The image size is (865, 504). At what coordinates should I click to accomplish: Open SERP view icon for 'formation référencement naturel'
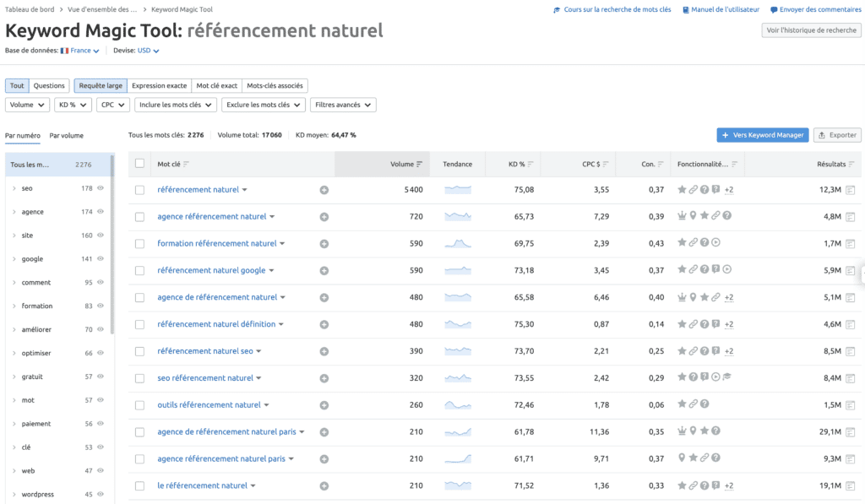pyautogui.click(x=850, y=244)
